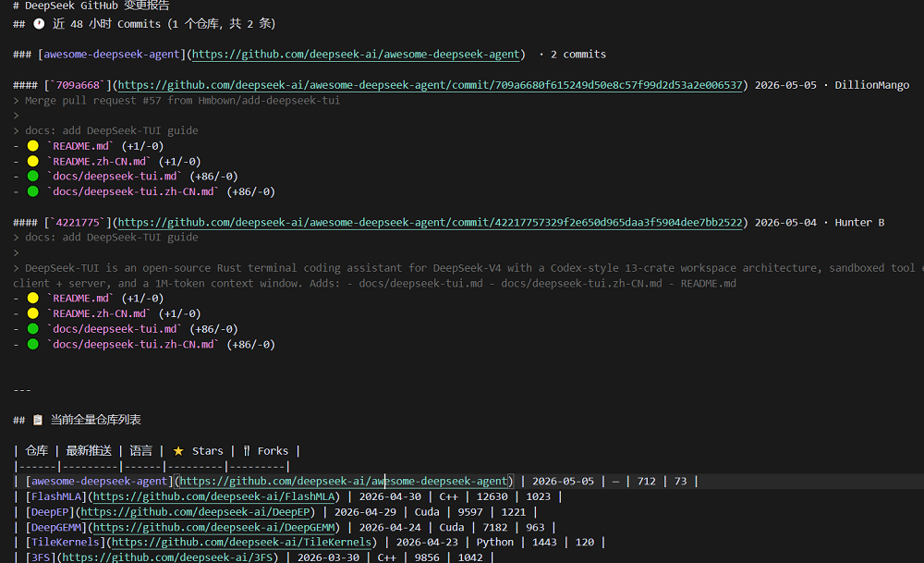Click the '2 commits' text in the repo heading

578,55
